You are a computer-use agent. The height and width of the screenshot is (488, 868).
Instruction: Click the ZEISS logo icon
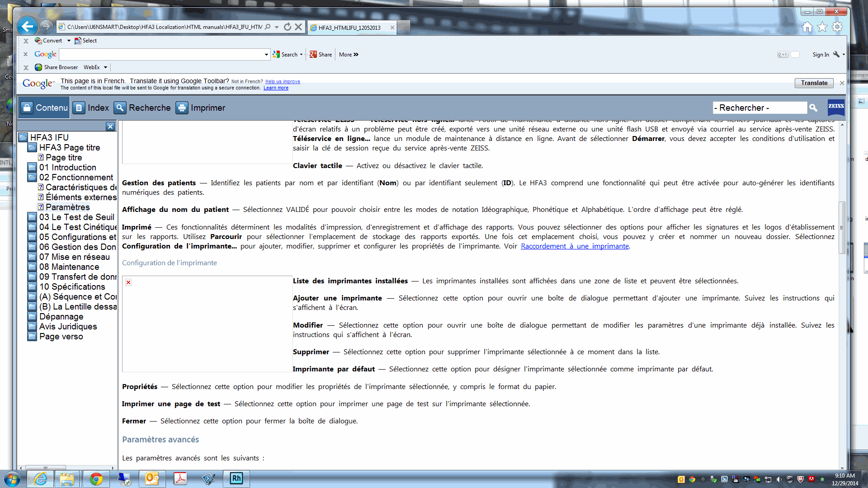coord(835,107)
